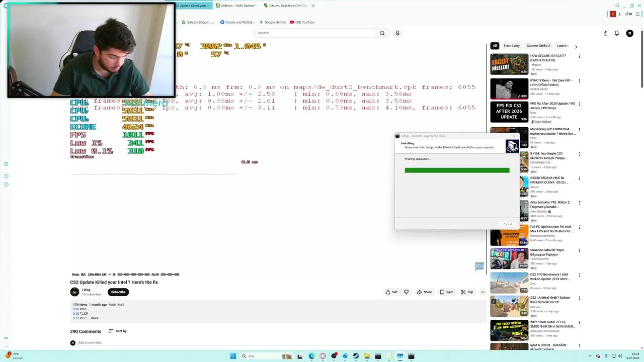Open the Create and Multist bookmark
The height and width of the screenshot is (362, 644).
coord(237,22)
